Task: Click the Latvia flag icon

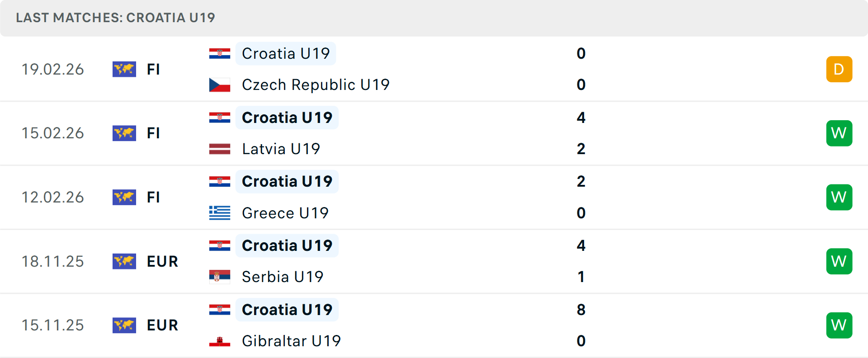Action: [x=220, y=149]
